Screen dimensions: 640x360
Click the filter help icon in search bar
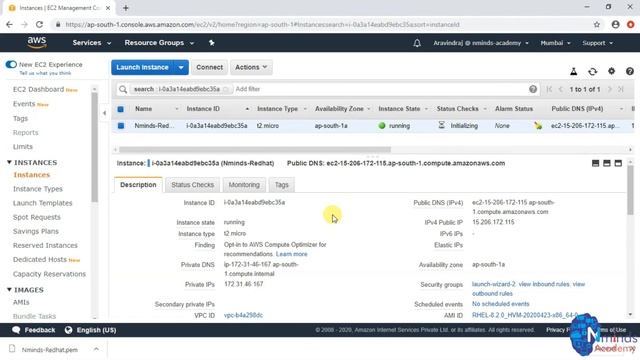click(533, 89)
